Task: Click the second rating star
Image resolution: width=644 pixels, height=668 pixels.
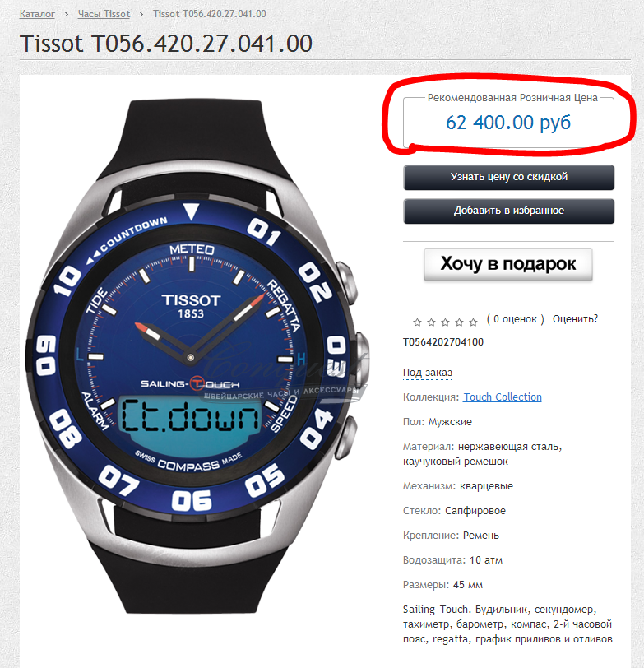Action: pyautogui.click(x=431, y=322)
